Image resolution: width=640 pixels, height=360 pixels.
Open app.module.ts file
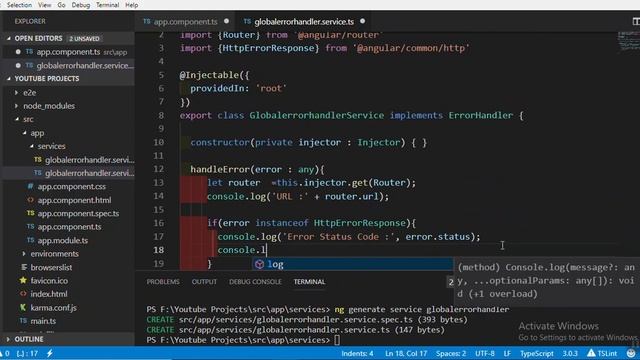pyautogui.click(x=62, y=240)
